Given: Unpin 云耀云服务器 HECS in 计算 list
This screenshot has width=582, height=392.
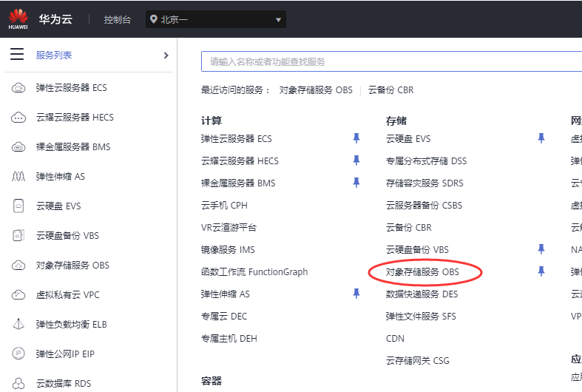Looking at the screenshot, I should pyautogui.click(x=356, y=160).
